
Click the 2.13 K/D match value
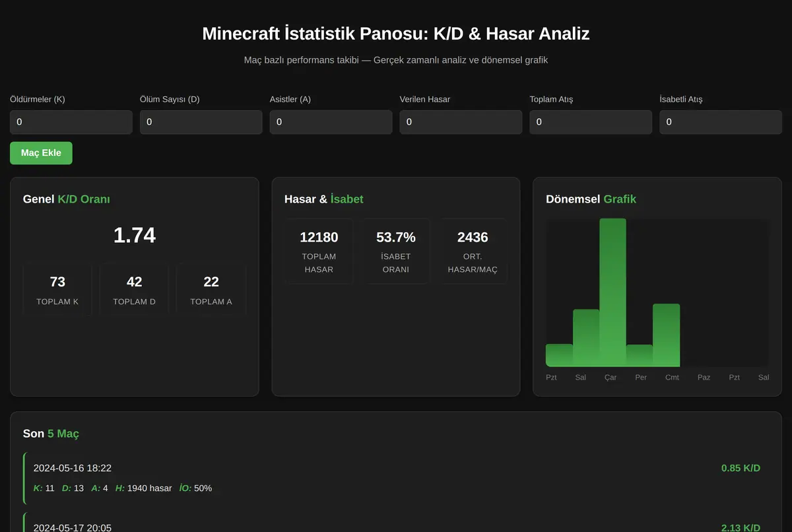click(x=741, y=527)
